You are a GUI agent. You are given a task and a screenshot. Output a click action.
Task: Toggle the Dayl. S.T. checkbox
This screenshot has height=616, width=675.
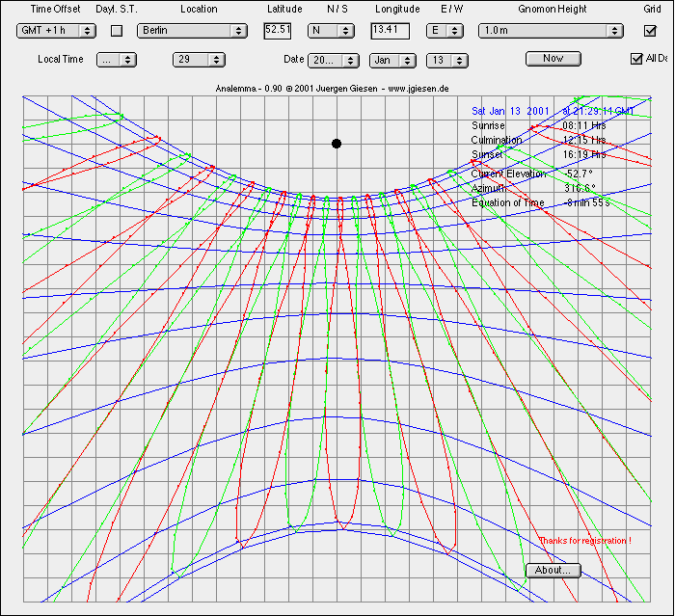click(x=117, y=30)
